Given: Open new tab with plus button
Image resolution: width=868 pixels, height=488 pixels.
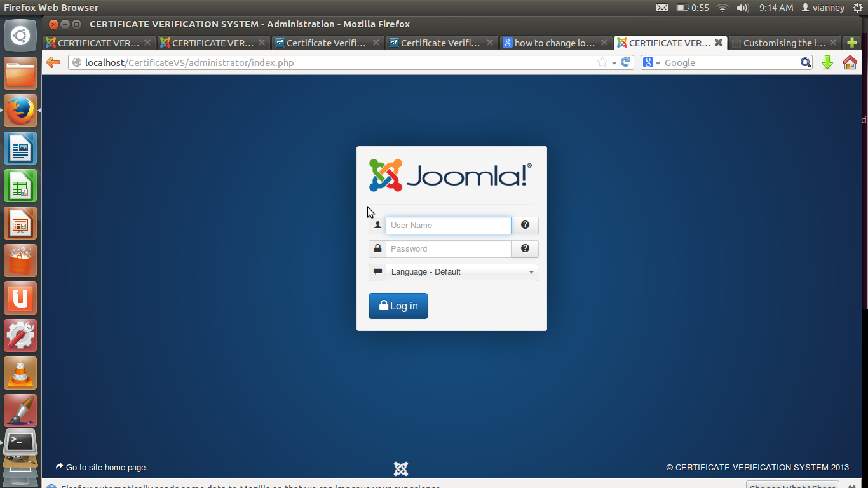Looking at the screenshot, I should 852,43.
